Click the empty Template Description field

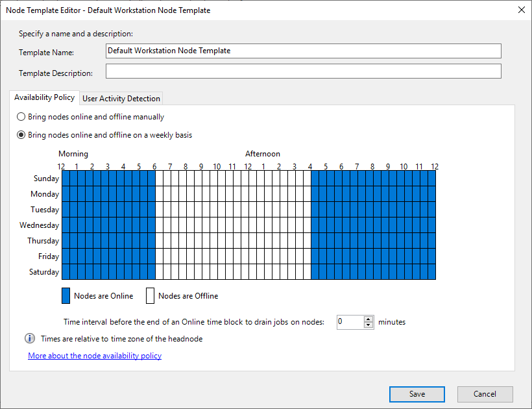260,71
